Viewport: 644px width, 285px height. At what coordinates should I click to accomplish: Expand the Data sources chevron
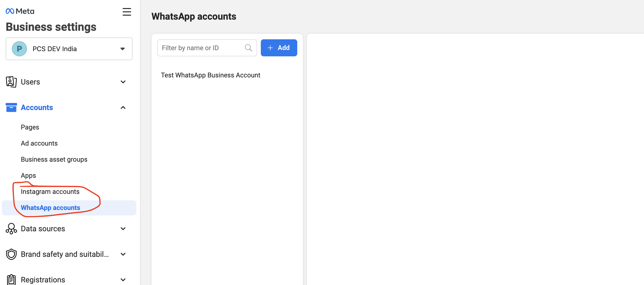click(x=123, y=228)
